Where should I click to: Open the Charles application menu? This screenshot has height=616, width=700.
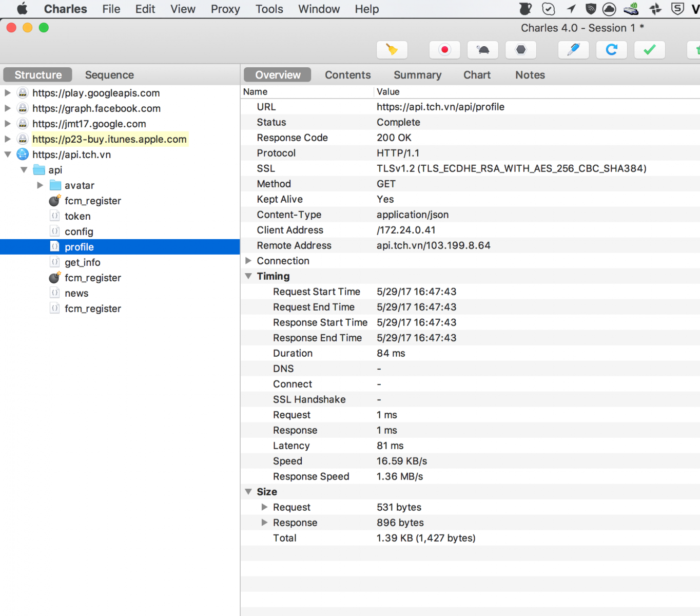(66, 9)
